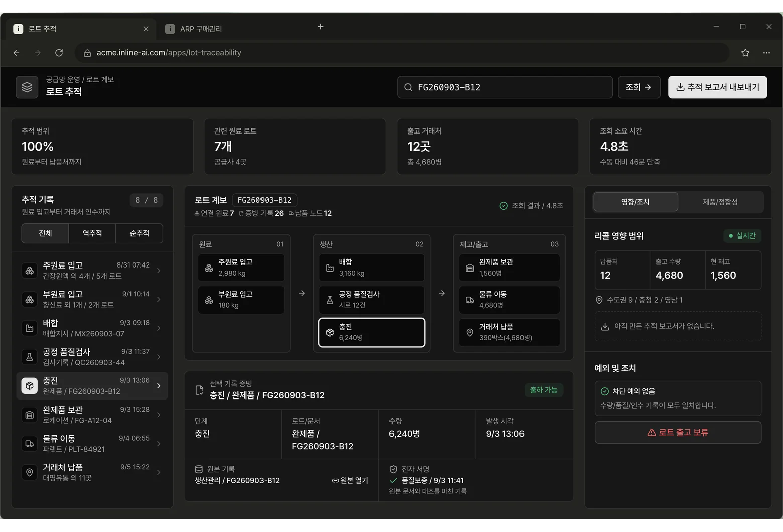The image size is (783, 532).
Task: Select the 충진 6,240병 node in lineage
Action: pyautogui.click(x=371, y=332)
